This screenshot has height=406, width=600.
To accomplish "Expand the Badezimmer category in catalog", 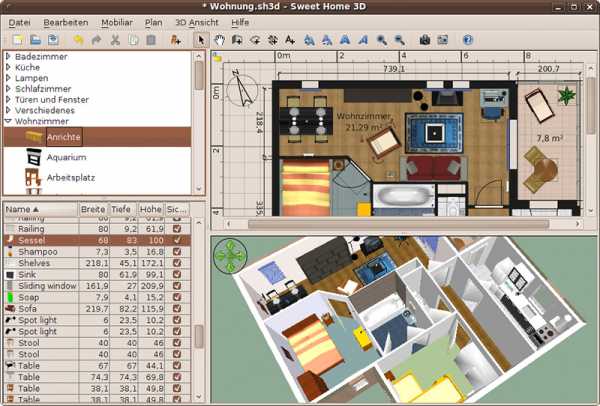I will (9, 60).
